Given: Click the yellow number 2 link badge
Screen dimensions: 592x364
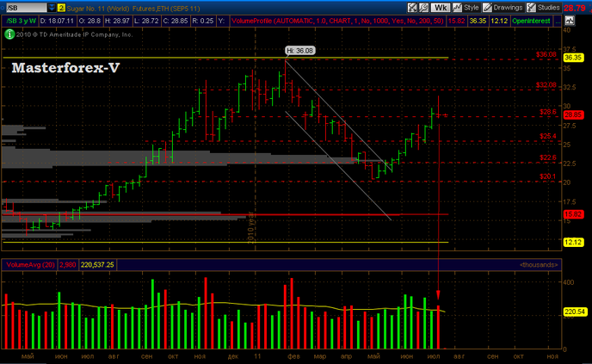Looking at the screenshot, I should tap(61, 7).
